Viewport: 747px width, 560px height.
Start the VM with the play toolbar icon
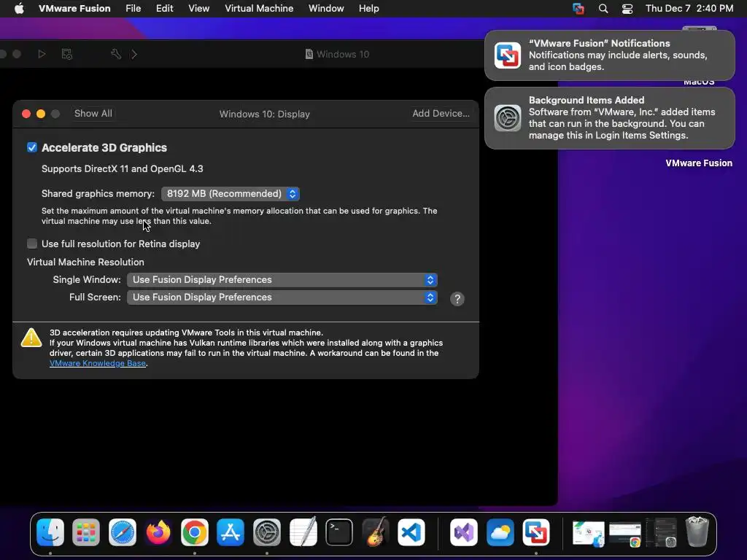[42, 54]
